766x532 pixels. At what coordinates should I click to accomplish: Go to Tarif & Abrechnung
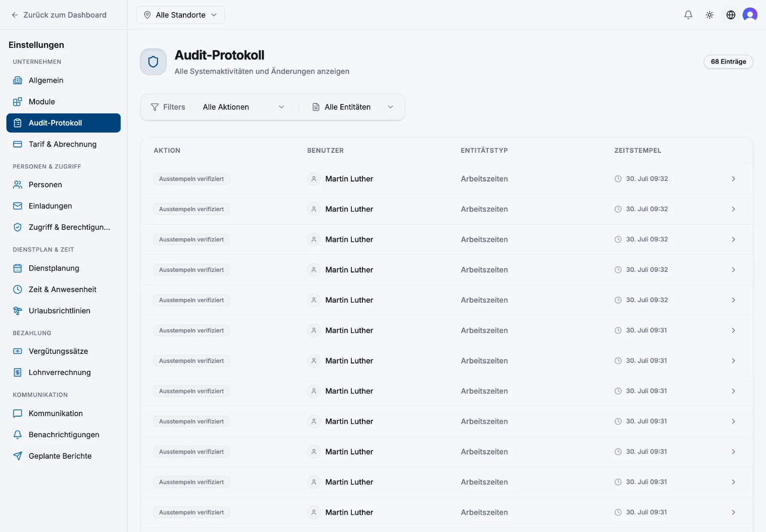click(63, 144)
